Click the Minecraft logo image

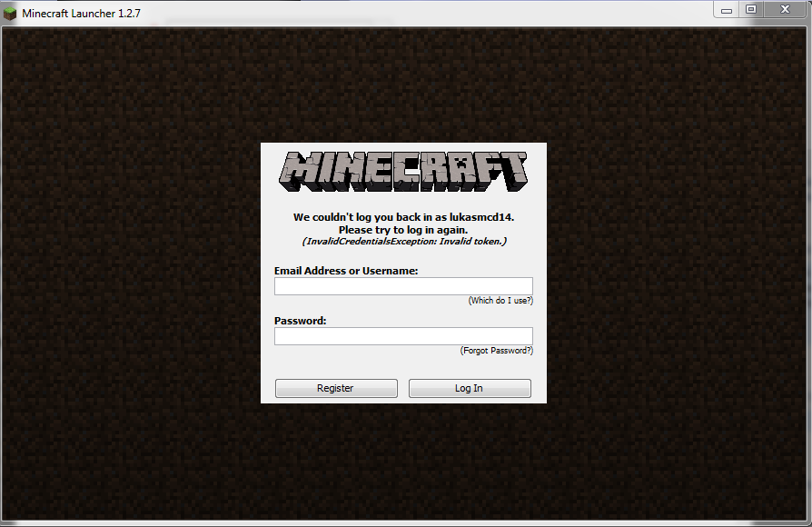pyautogui.click(x=403, y=172)
